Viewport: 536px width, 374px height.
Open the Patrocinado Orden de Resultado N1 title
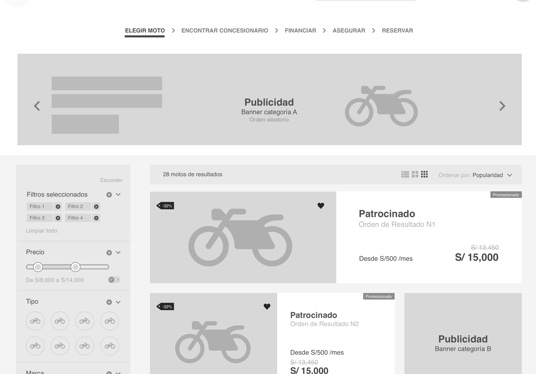tap(387, 214)
